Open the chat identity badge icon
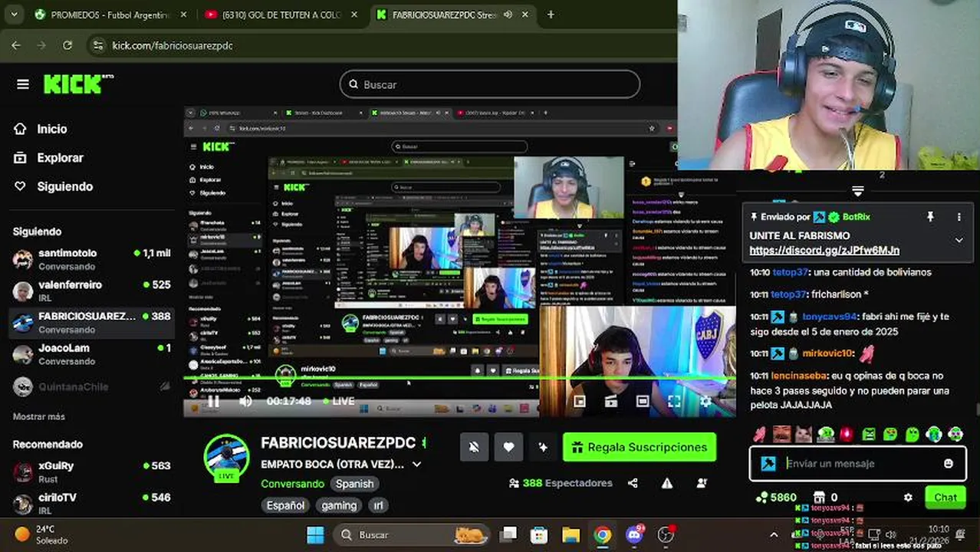 point(768,464)
